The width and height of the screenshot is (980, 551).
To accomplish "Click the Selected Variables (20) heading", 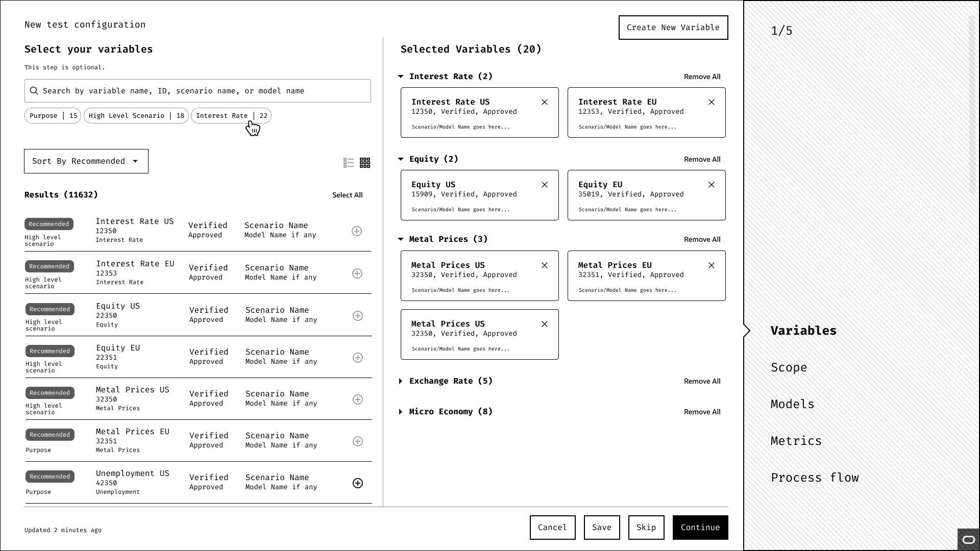I will coord(471,49).
